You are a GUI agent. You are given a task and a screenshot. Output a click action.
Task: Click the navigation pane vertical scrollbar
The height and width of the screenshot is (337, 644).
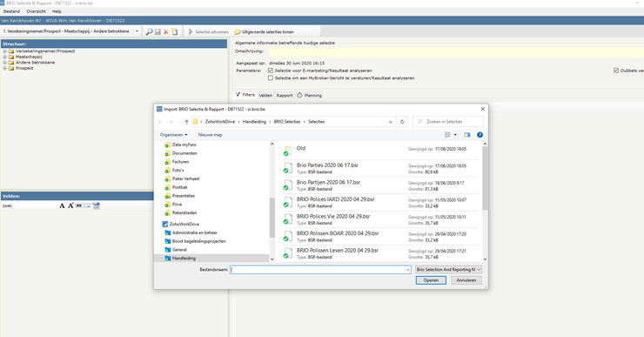[x=272, y=218]
